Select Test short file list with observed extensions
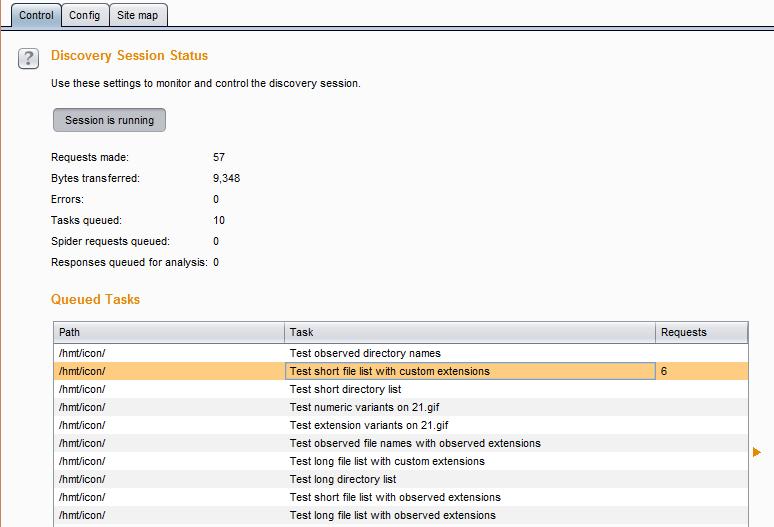The image size is (774, 527). [395, 497]
